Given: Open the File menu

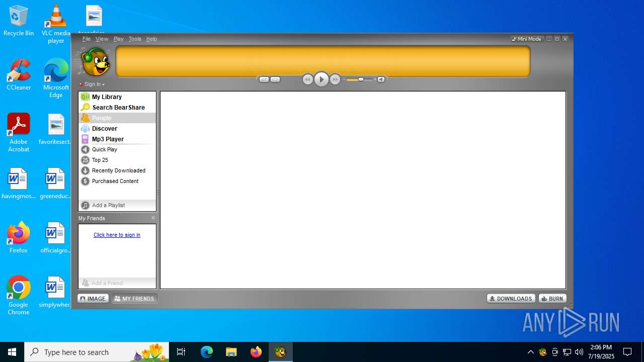Looking at the screenshot, I should pyautogui.click(x=87, y=39).
